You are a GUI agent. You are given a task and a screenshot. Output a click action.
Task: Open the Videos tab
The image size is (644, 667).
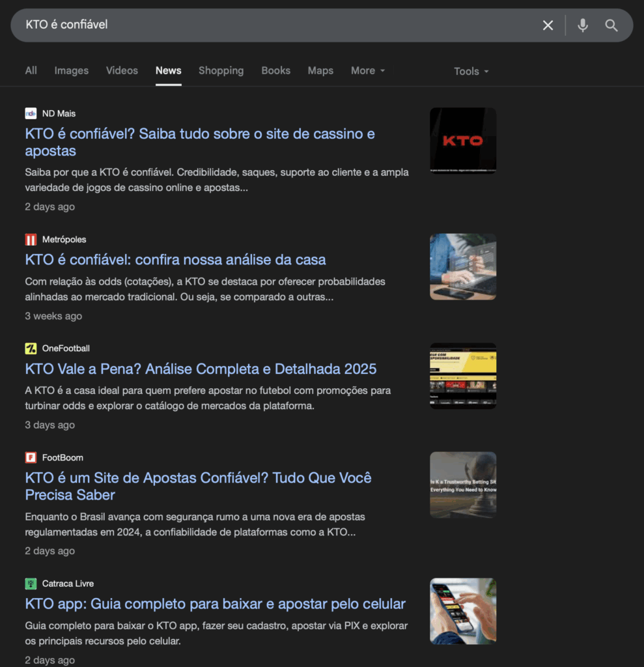click(122, 70)
